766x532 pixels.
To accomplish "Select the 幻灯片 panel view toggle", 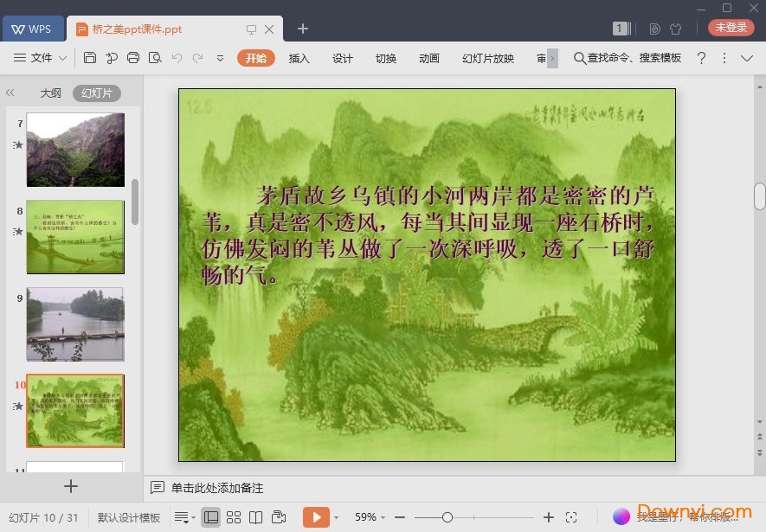I will pyautogui.click(x=96, y=93).
